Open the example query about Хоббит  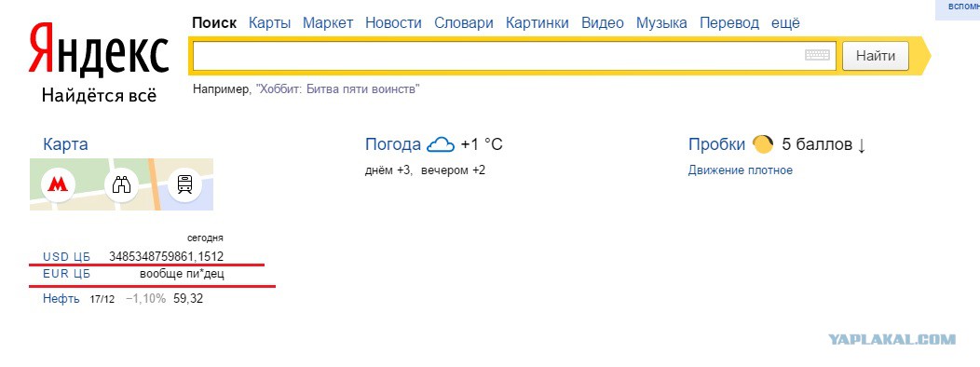pyautogui.click(x=337, y=88)
